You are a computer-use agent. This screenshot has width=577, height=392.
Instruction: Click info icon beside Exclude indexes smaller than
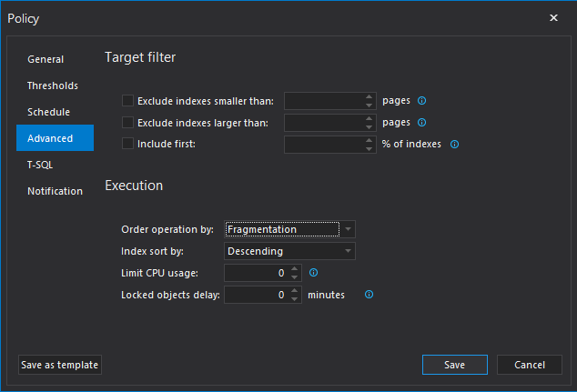pyautogui.click(x=422, y=101)
